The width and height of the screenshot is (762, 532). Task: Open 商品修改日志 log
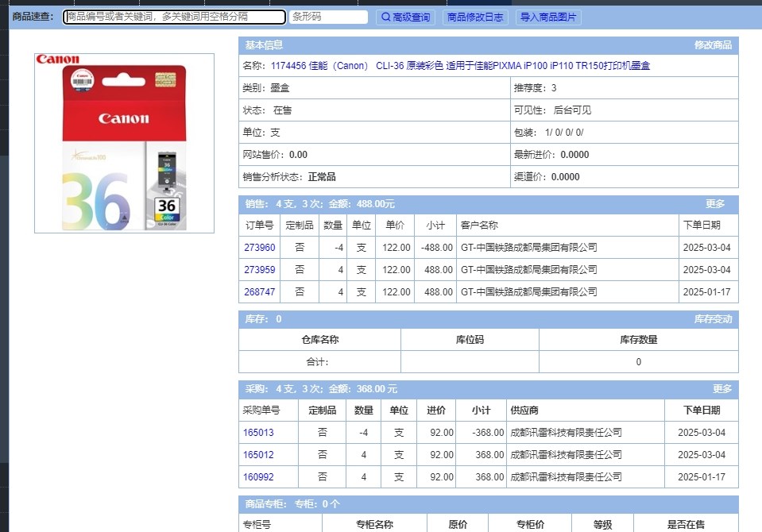(x=475, y=17)
